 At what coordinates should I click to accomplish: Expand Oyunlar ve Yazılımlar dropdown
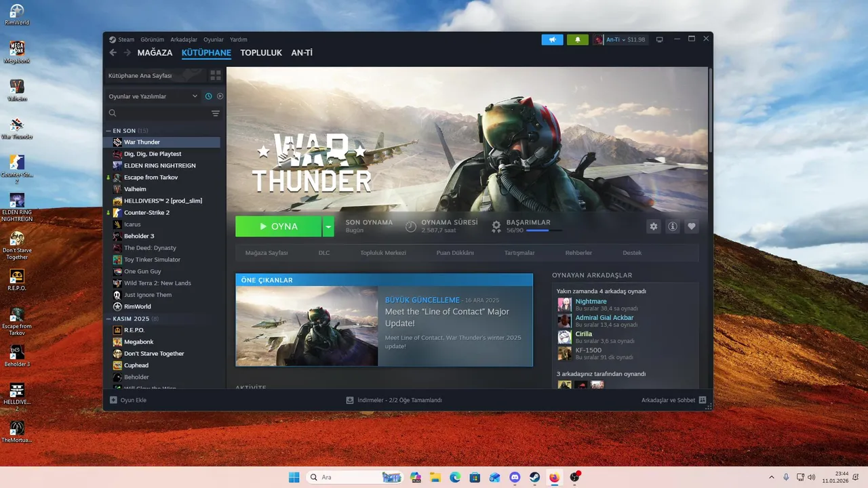[x=153, y=96]
